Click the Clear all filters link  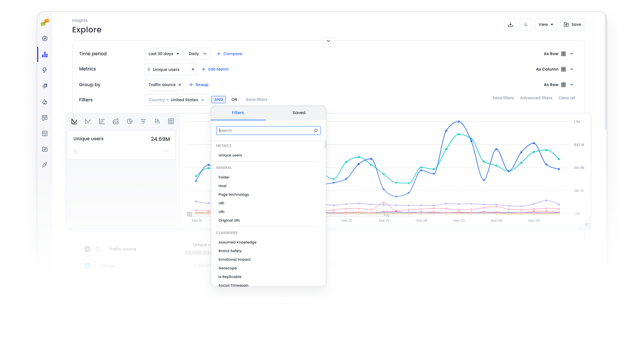[x=566, y=98]
